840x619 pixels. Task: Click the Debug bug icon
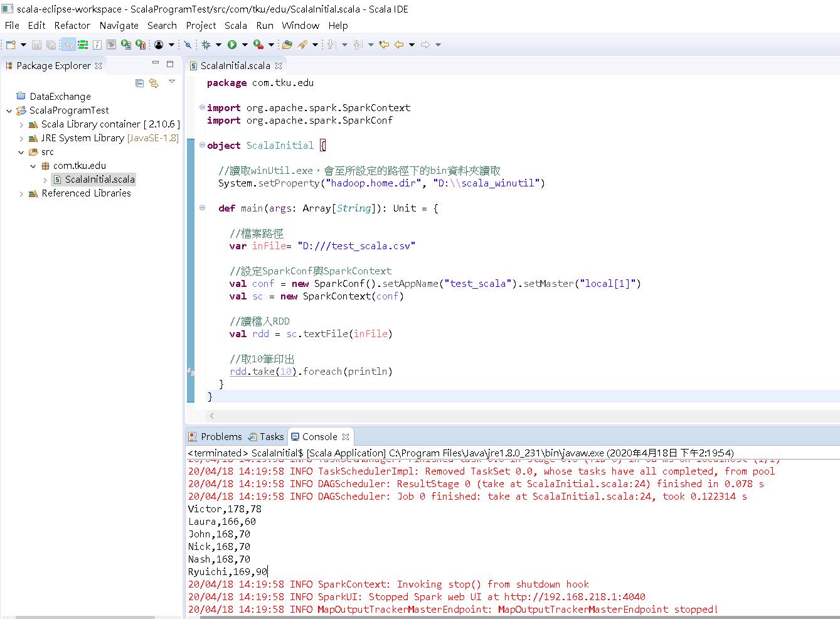tap(206, 45)
